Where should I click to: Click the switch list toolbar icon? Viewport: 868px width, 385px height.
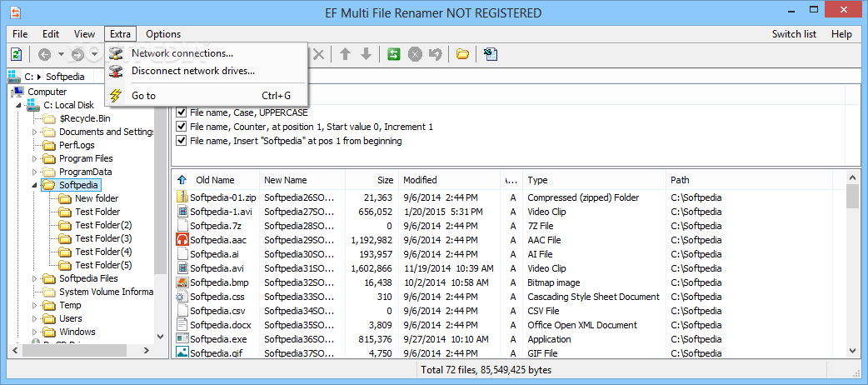[x=491, y=54]
